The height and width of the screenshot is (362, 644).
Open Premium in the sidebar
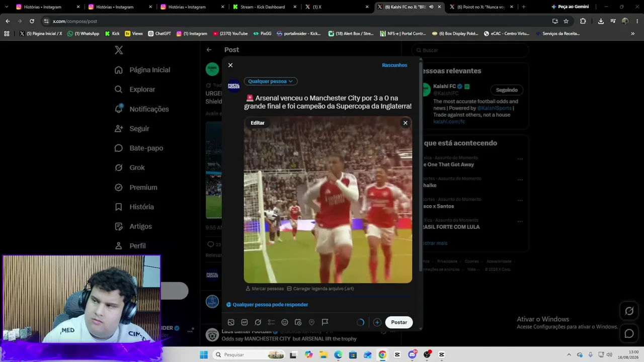tap(136, 188)
